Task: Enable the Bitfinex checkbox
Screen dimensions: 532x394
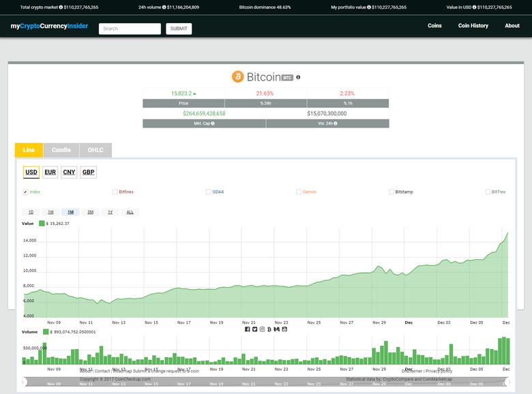Action: [x=115, y=192]
